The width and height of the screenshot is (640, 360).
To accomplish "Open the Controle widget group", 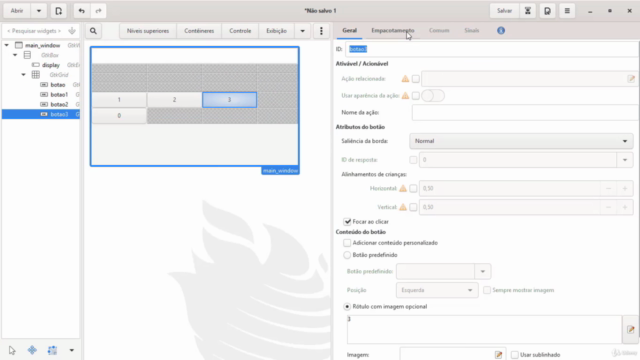I will point(240,31).
